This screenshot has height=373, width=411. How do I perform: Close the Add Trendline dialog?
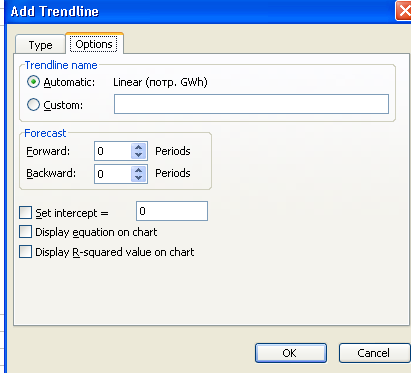[404, 11]
